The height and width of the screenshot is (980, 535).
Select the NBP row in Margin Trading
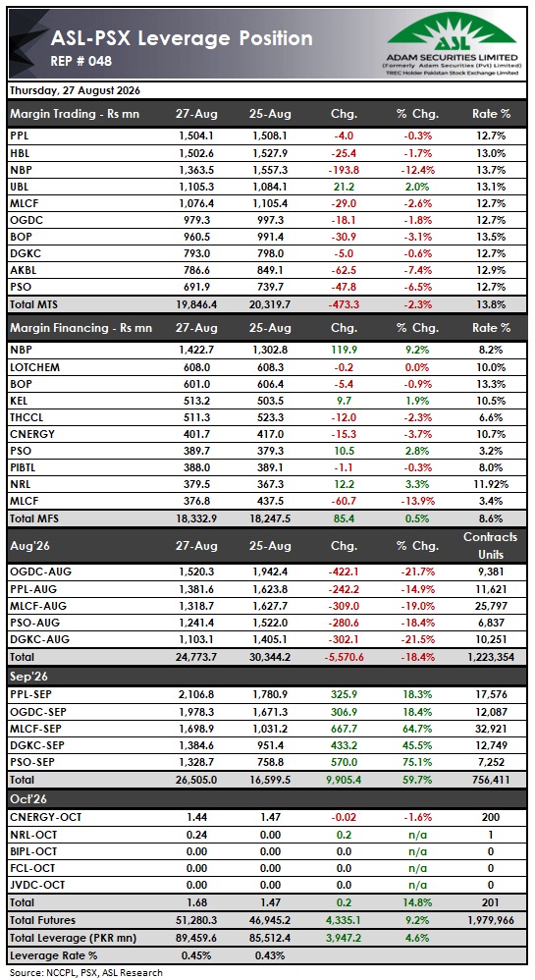pyautogui.click(x=267, y=169)
